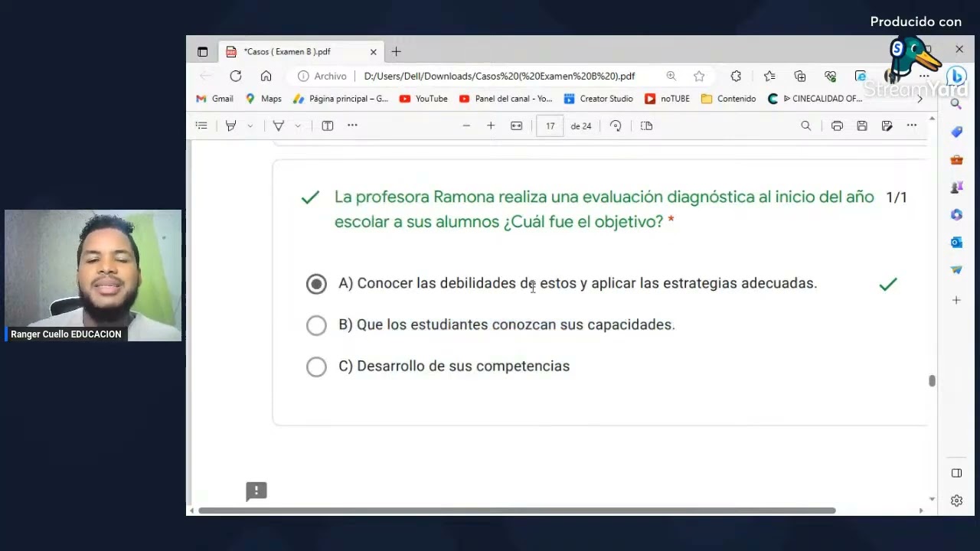Open the sidebar Outlook icon
Image resolution: width=980 pixels, height=551 pixels.
click(956, 242)
